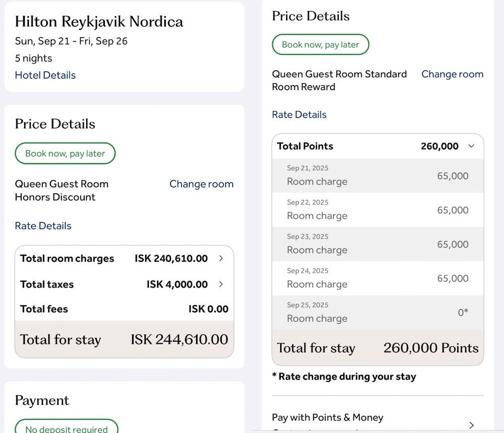Open Rate Details under Honors Discount room
The image size is (504, 433).
point(43,226)
